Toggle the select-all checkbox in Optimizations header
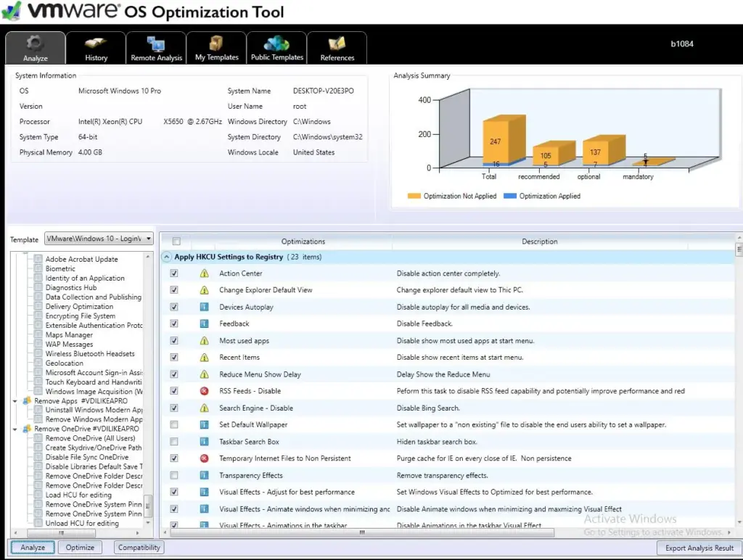 (x=176, y=241)
